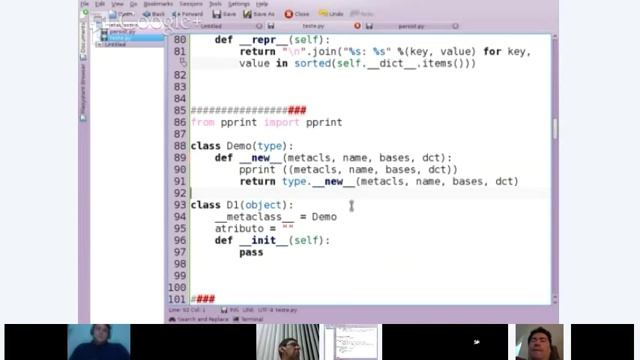Click __metaclass__ on line 94
The image size is (640, 360).
click(254, 217)
